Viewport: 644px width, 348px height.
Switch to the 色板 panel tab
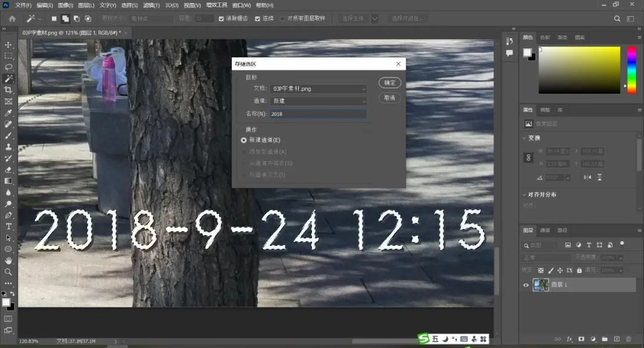[545, 38]
